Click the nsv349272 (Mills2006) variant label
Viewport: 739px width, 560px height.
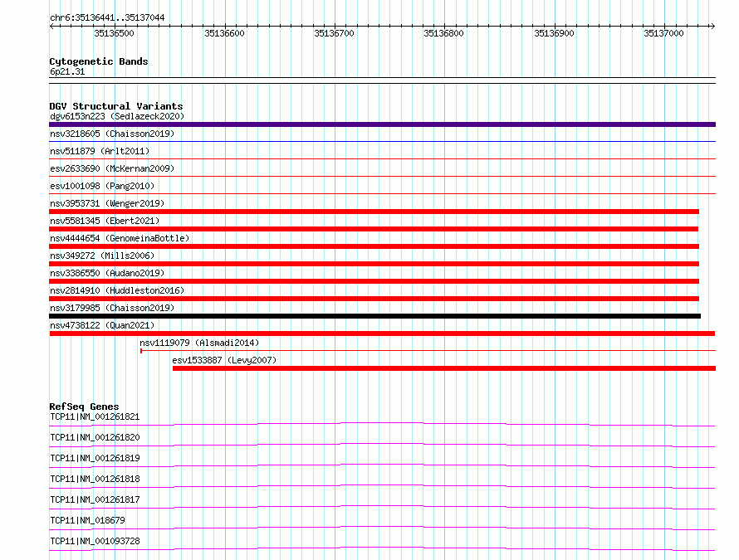point(102,256)
